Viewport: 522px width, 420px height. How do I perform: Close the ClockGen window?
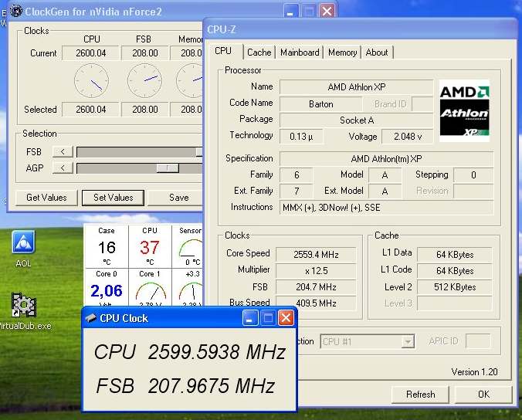327,12
